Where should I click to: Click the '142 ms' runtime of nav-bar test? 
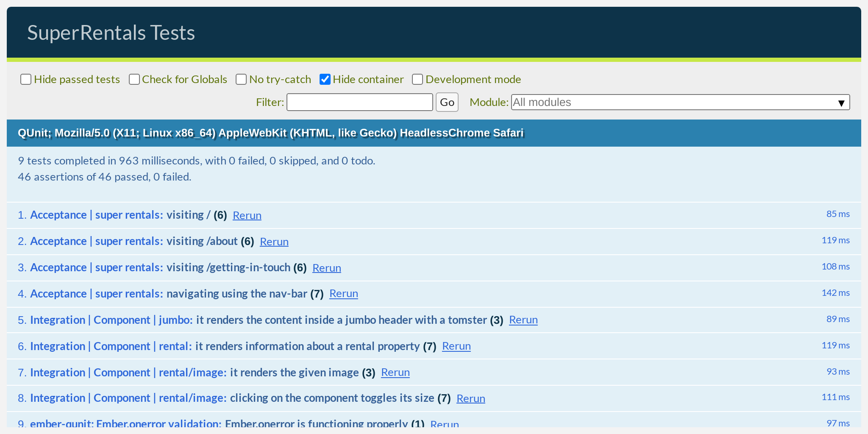(x=836, y=293)
